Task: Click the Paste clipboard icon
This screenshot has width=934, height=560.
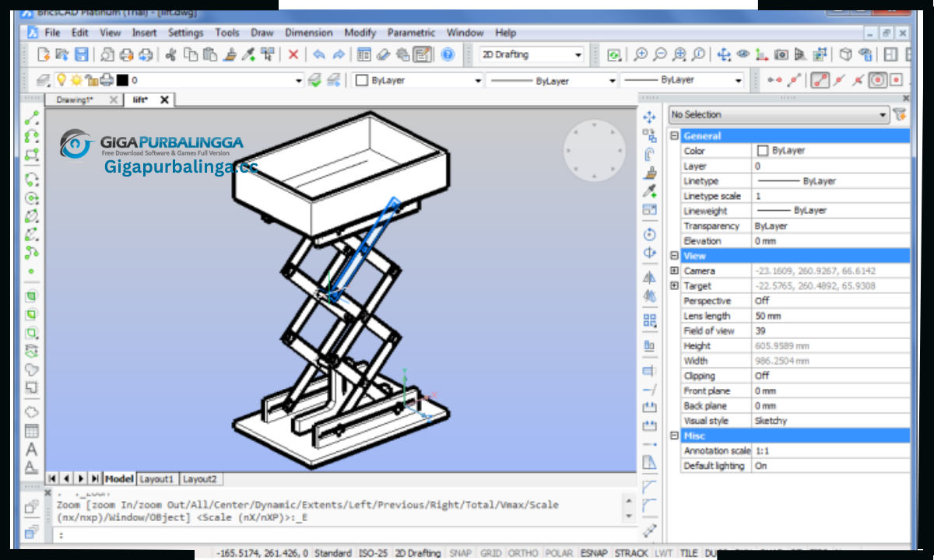Action: coord(210,54)
